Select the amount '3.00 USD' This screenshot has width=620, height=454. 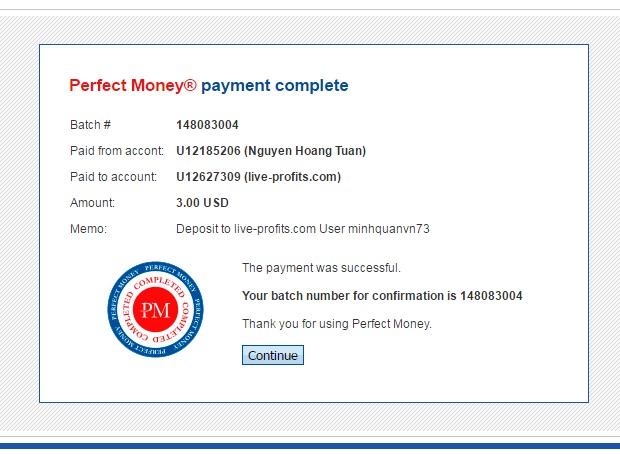[x=202, y=203]
